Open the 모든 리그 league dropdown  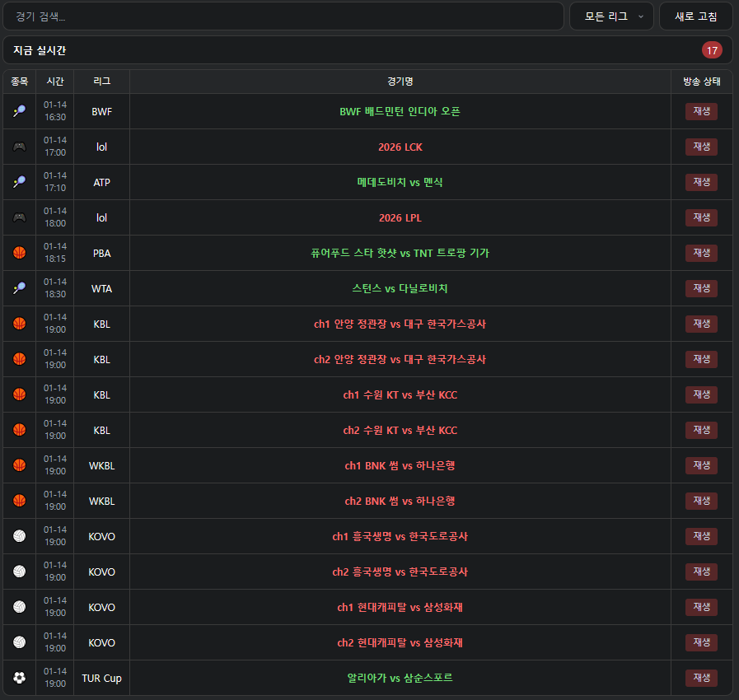point(611,16)
